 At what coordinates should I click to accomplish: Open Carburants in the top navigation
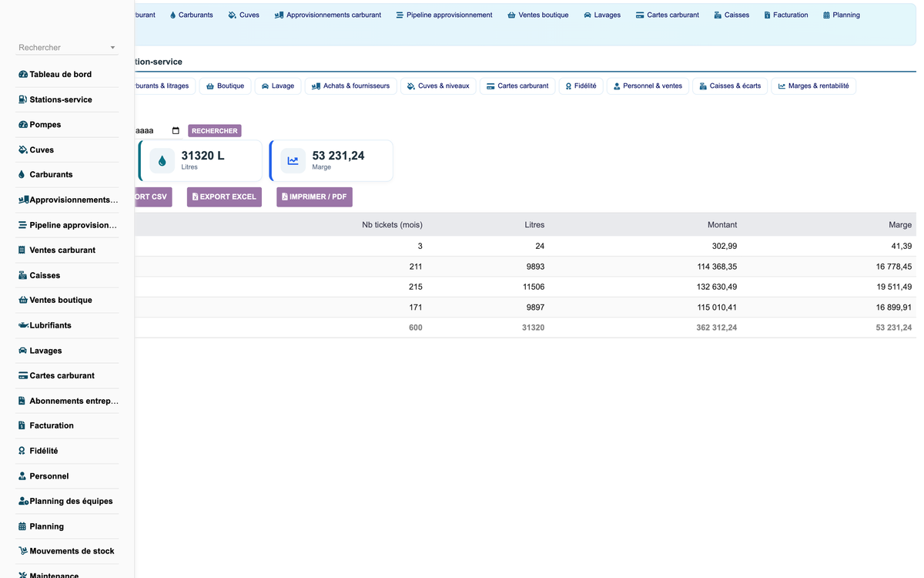[191, 15]
